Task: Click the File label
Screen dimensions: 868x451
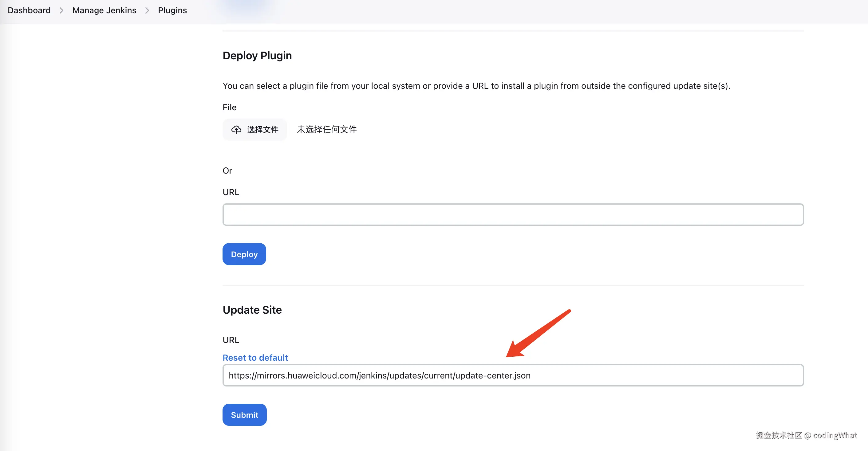Action: [x=230, y=108]
